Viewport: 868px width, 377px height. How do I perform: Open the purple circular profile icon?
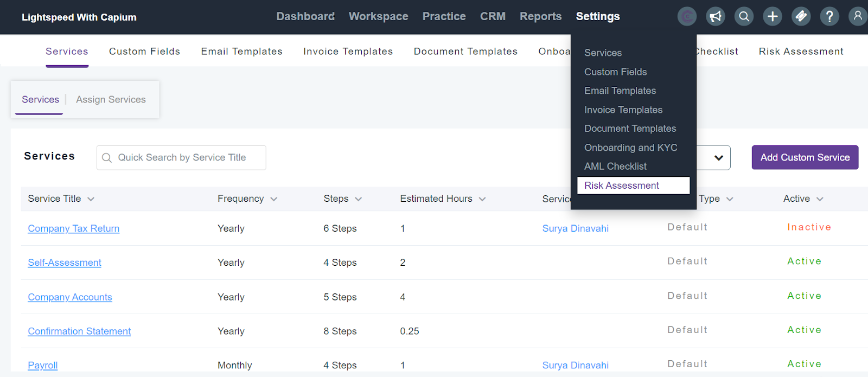687,16
